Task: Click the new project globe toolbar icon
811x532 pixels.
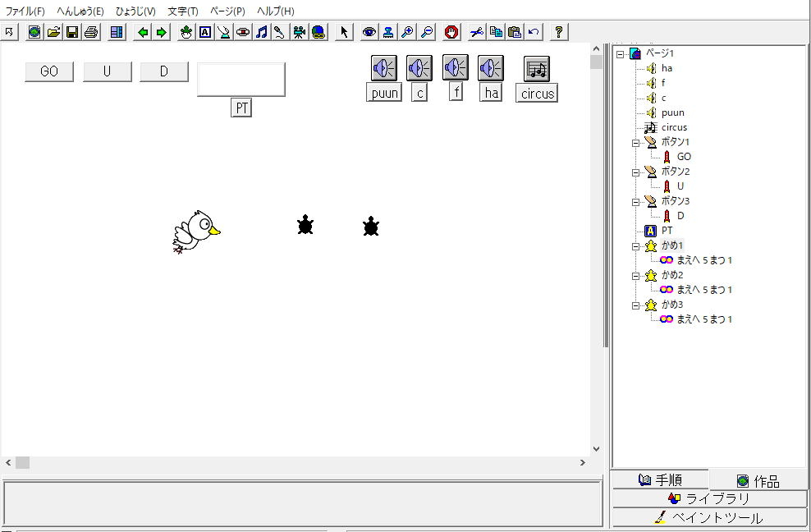Action: pyautogui.click(x=34, y=32)
